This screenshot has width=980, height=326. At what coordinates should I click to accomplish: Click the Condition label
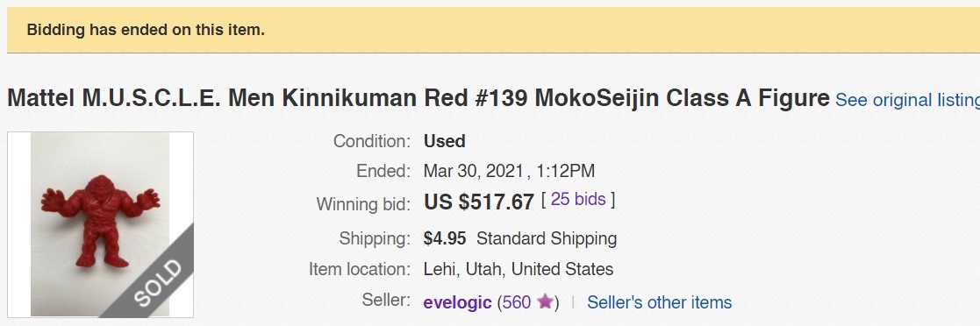tap(371, 141)
